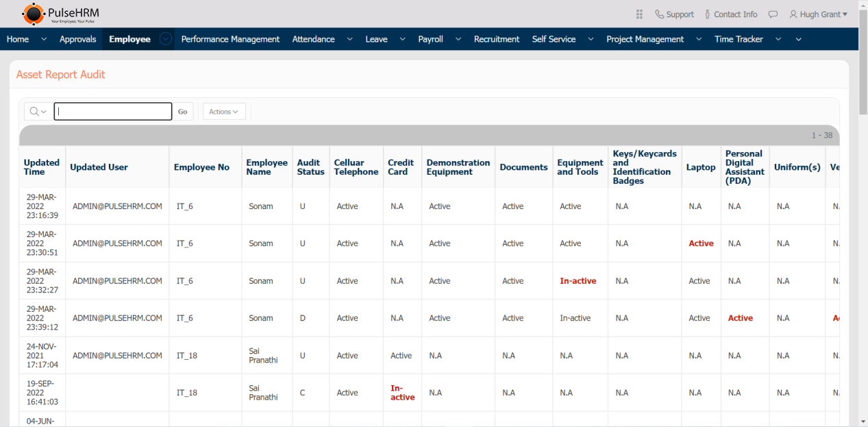This screenshot has height=427, width=868.
Task: Open the apps grid icon
Action: tap(639, 14)
